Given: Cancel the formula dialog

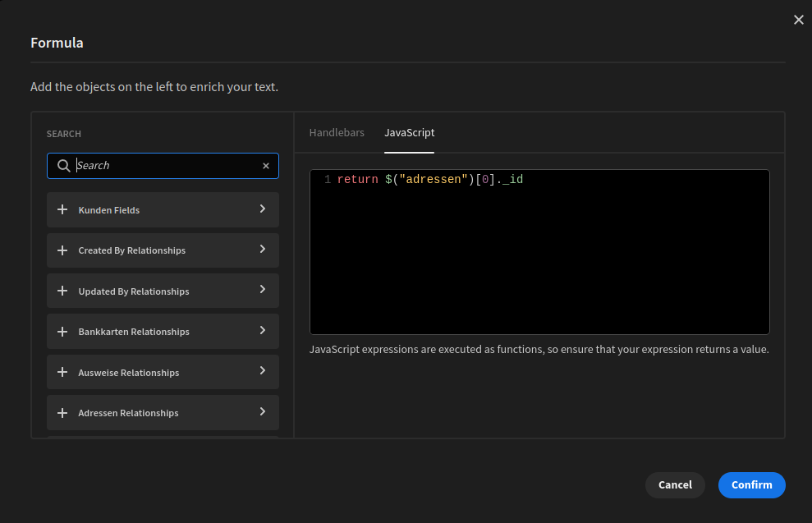Looking at the screenshot, I should [x=675, y=484].
